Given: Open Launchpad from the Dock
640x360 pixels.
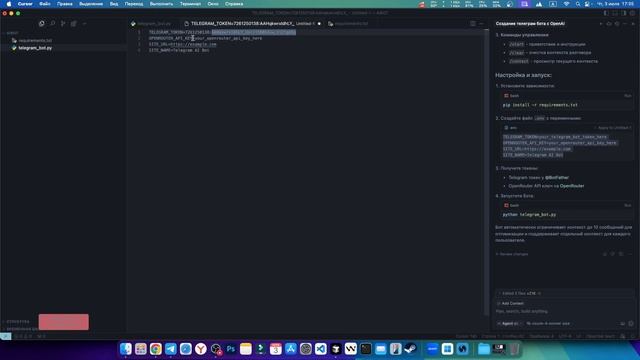Looking at the screenshot, I should (x=141, y=349).
